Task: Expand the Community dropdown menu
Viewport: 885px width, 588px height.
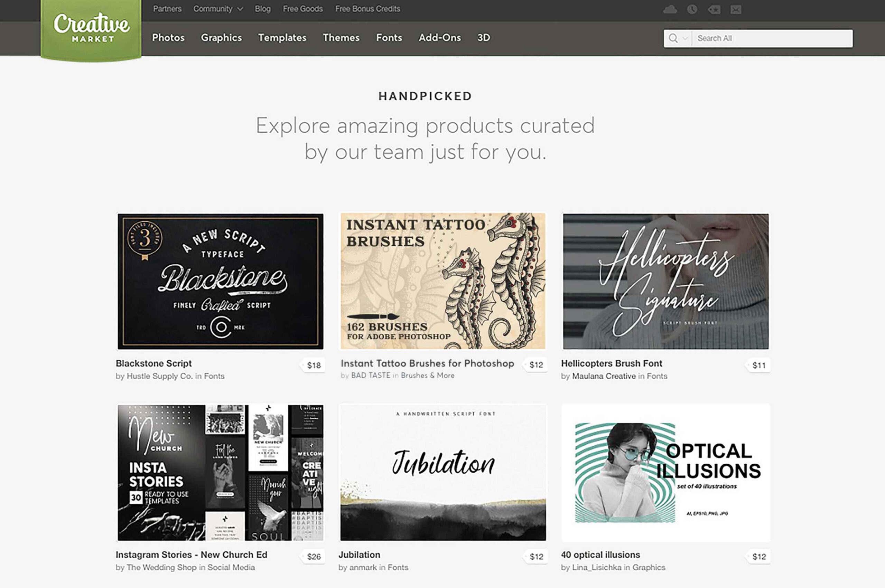Action: coord(218,9)
